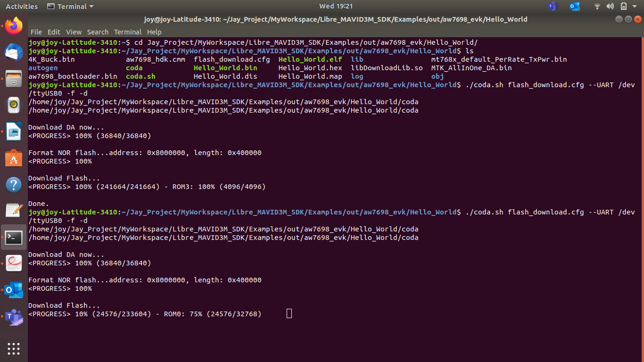Viewport: 644px width, 362px height.
Task: Click Show Applications grid button
Action: pyautogui.click(x=14, y=349)
